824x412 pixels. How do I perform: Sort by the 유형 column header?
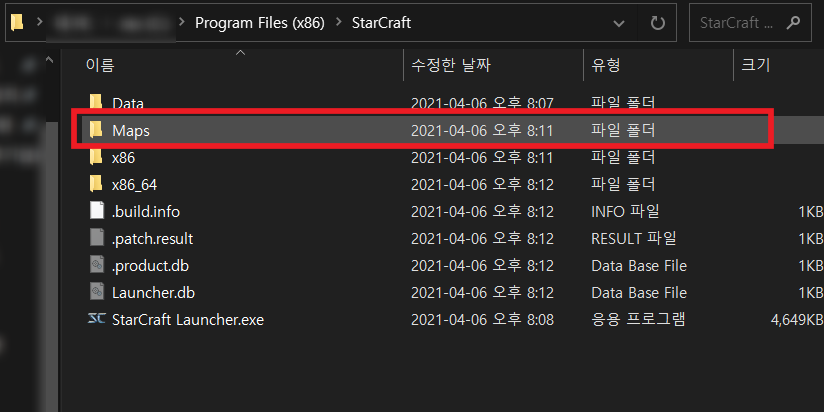click(x=606, y=65)
